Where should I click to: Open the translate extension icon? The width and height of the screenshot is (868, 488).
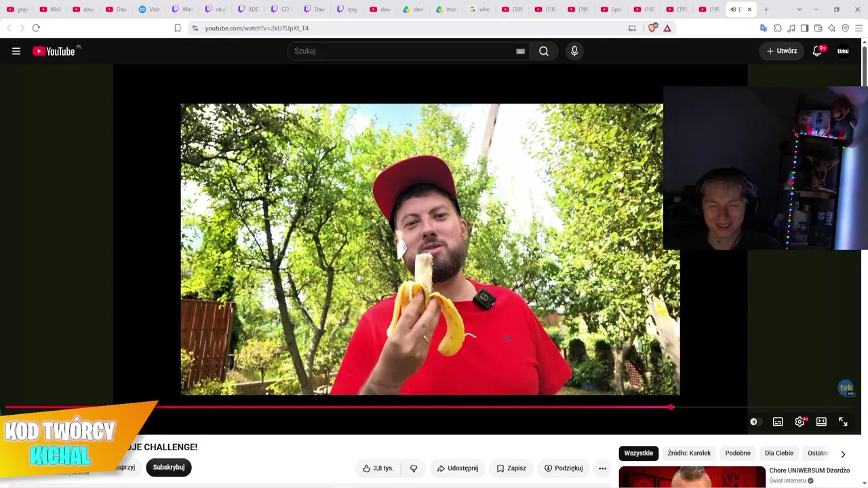(x=764, y=28)
